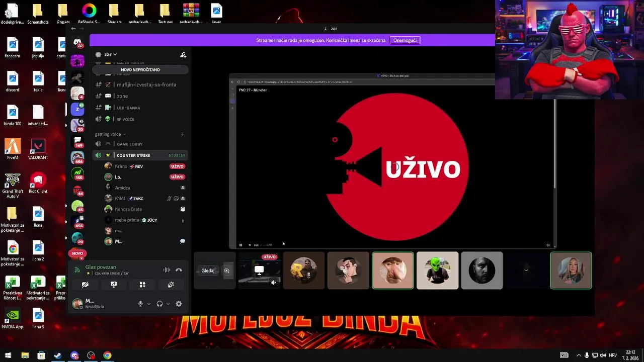
Task: Select the blonde woman participant tile
Action: (x=571, y=270)
